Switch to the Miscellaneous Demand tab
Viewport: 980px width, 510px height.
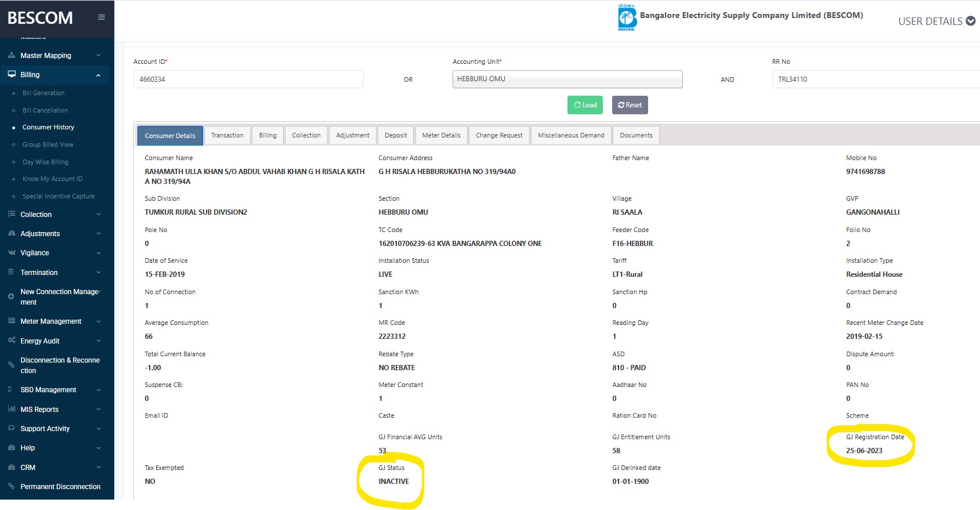(x=571, y=135)
